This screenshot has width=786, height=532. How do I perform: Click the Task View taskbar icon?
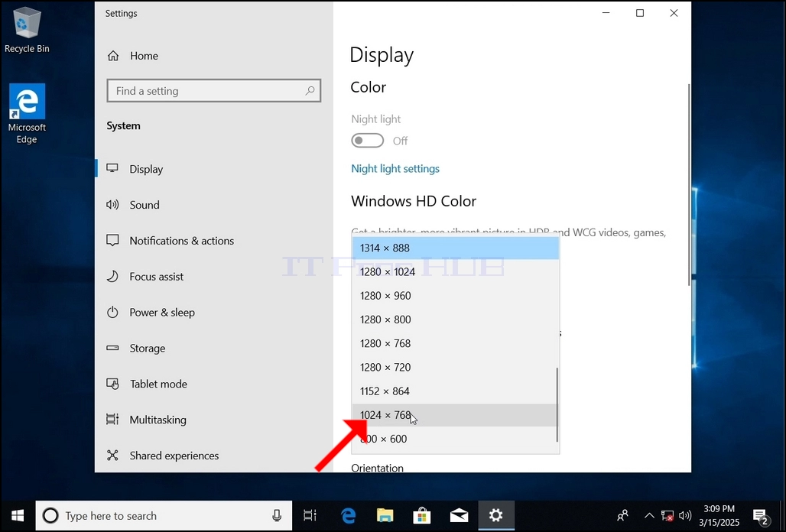coord(310,515)
